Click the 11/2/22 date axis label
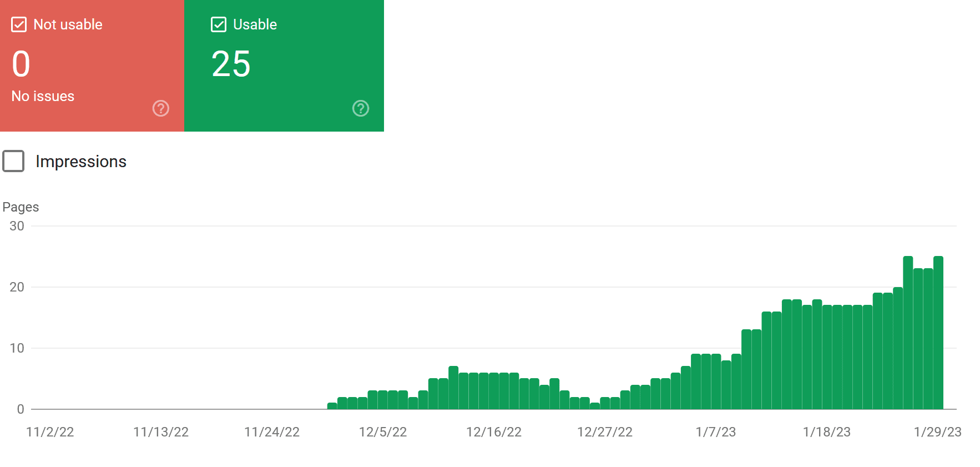The width and height of the screenshot is (980, 467). [x=50, y=432]
